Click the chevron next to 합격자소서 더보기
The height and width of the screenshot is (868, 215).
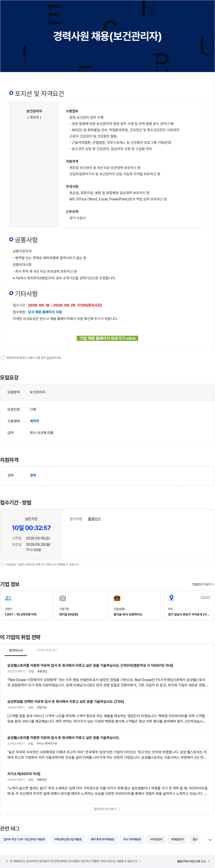click(x=119, y=809)
